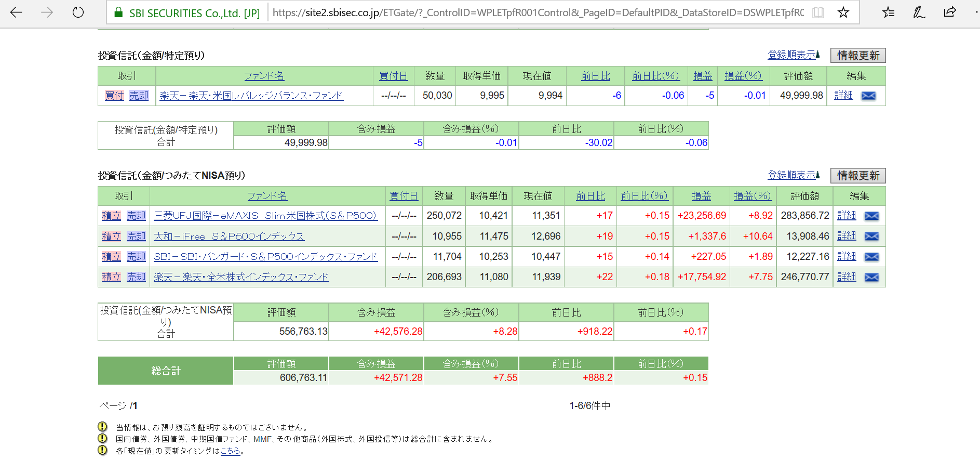Screen dimensions: 980x473
Task: Open 詳細 for 楽天・全米株式 row
Action: [847, 277]
